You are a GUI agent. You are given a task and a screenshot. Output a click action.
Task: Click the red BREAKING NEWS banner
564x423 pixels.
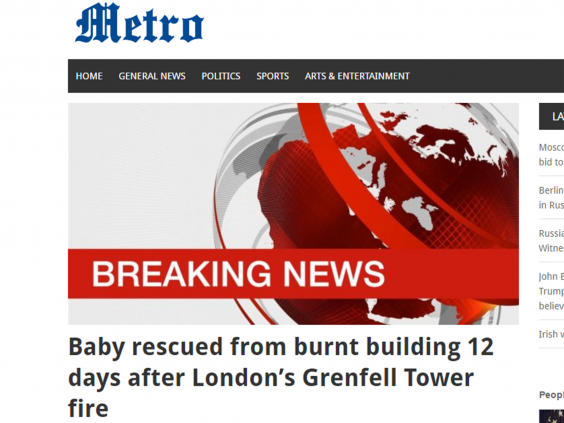pyautogui.click(x=293, y=273)
